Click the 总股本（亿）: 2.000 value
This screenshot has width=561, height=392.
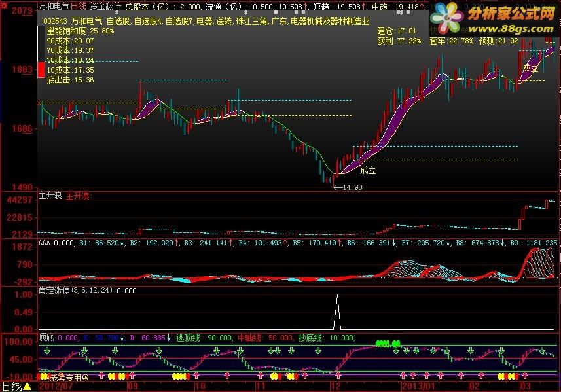162,7
